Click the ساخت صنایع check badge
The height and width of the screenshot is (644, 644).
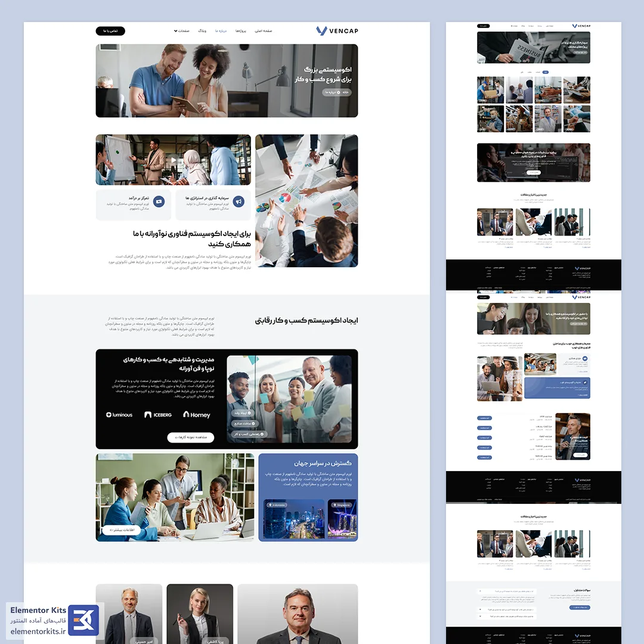pos(244,423)
